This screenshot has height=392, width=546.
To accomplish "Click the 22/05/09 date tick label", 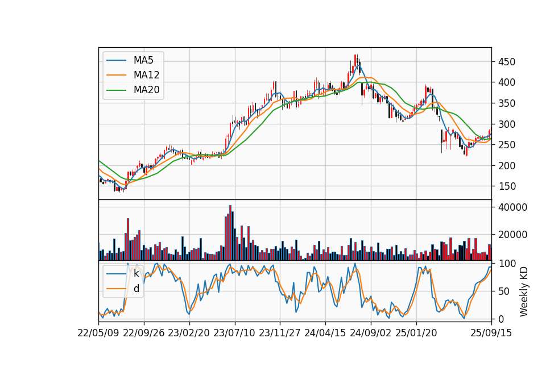I will [x=98, y=333].
